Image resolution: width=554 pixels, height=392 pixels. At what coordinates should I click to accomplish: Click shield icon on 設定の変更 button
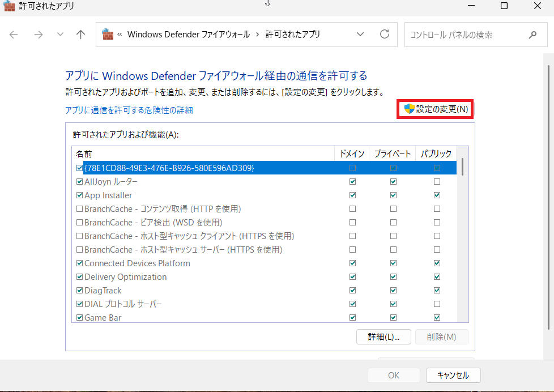pos(409,109)
